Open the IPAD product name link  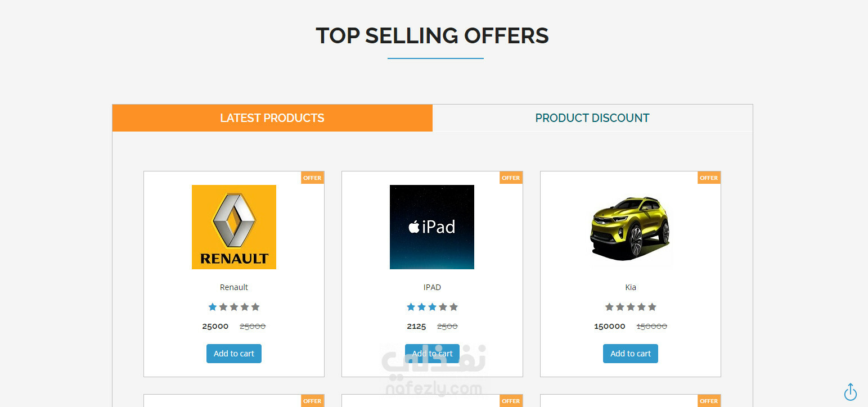pos(432,287)
